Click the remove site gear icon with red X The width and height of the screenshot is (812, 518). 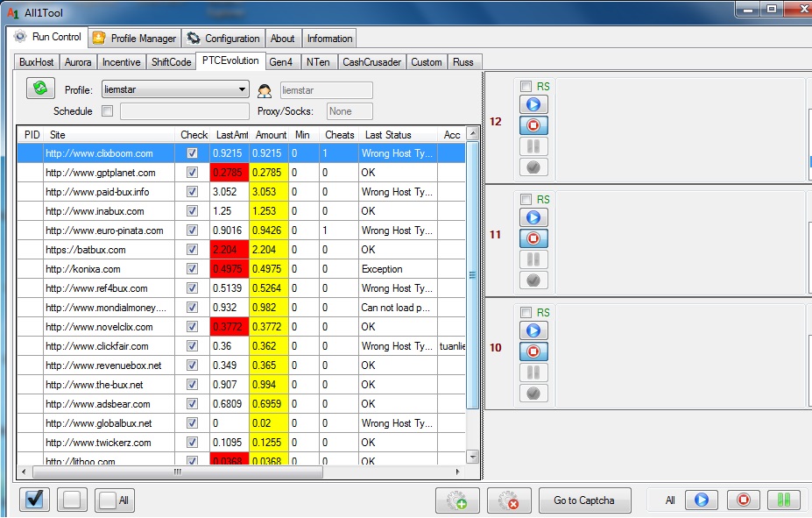point(509,500)
